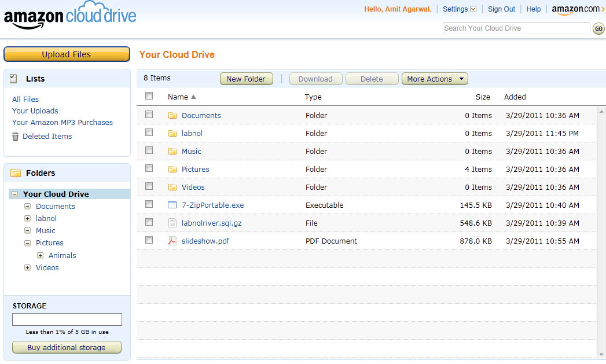Click the New Folder button

click(x=247, y=79)
